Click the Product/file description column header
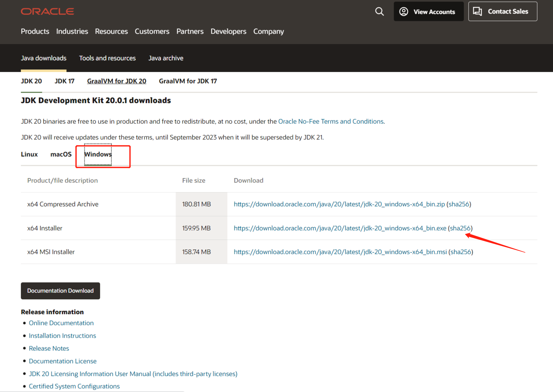 pyautogui.click(x=63, y=181)
